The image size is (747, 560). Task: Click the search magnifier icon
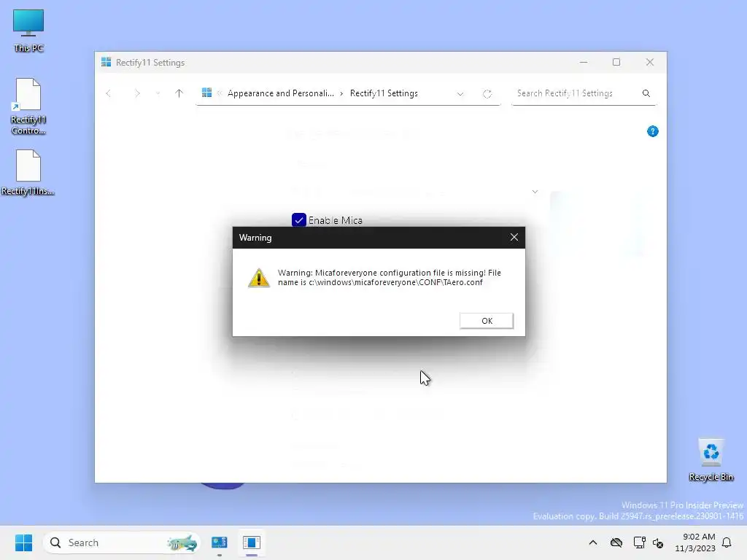pos(646,93)
